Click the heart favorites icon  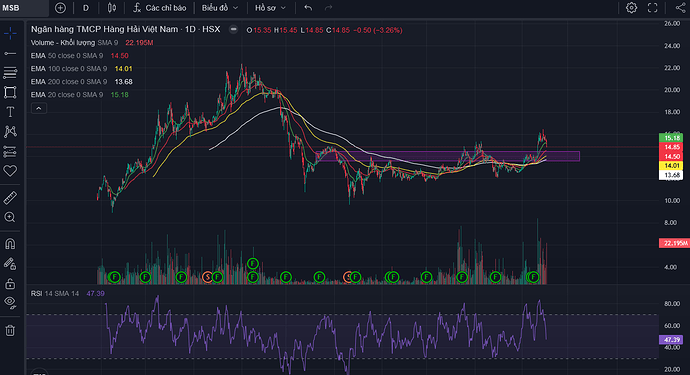pyautogui.click(x=10, y=171)
